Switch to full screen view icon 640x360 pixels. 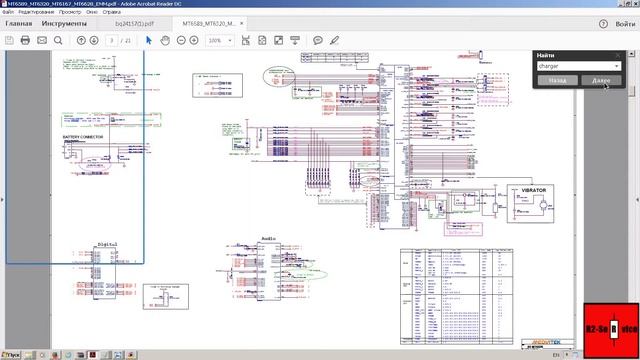[278, 40]
